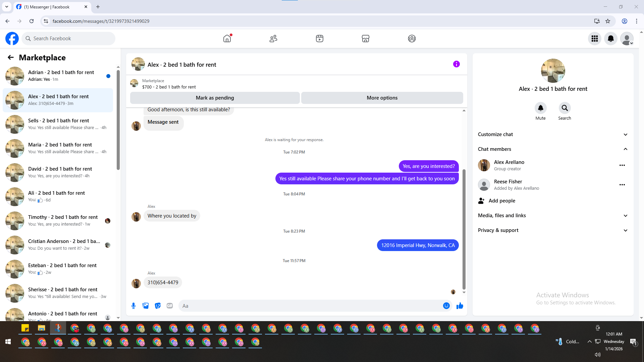Click the voice clip microphone icon

[x=133, y=306]
